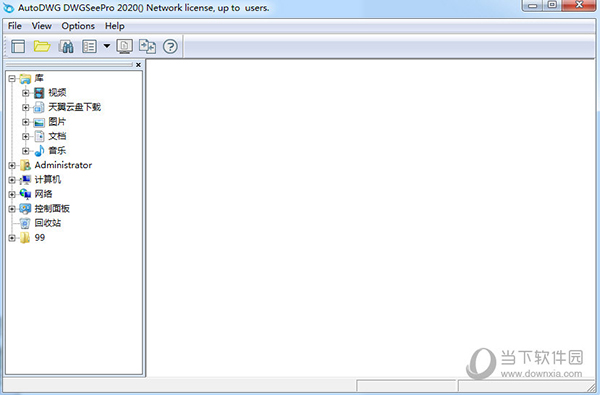600x395 pixels.
Task: Open a file with the yellow folder icon
Action: pos(42,46)
